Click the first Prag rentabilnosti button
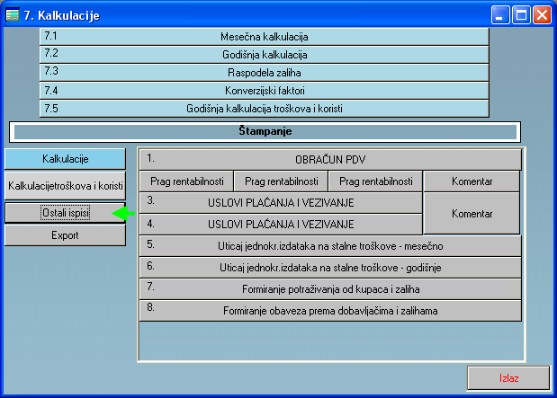This screenshot has height=398, width=557. 186,181
